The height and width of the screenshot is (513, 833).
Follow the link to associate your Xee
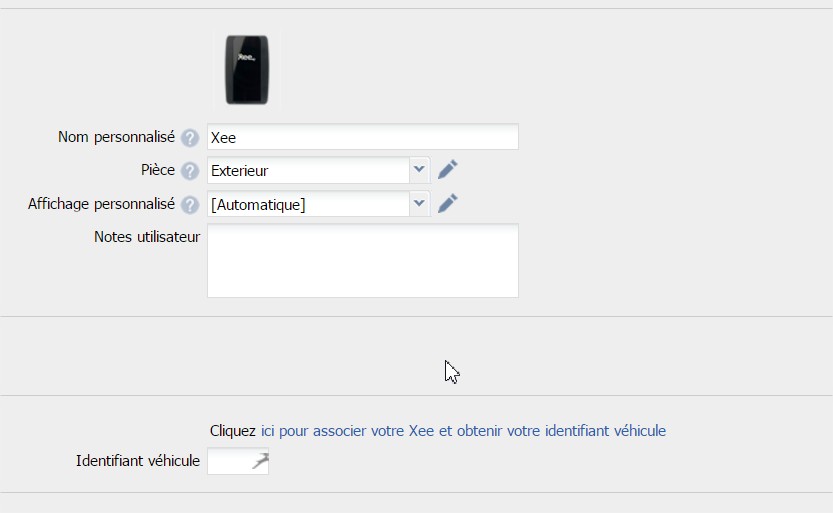[x=463, y=431]
